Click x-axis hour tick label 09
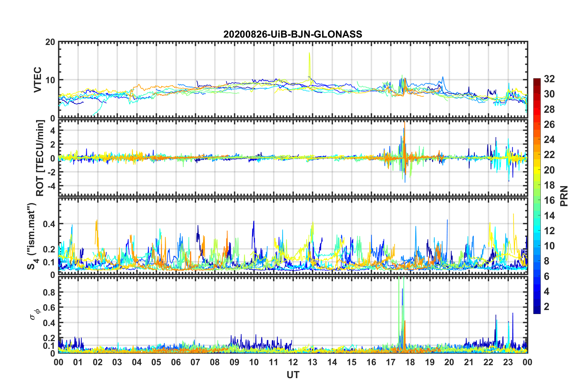 tap(234, 362)
